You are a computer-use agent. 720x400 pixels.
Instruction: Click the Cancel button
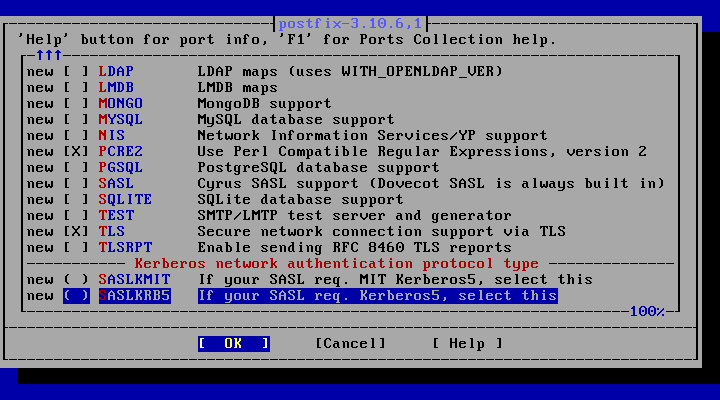coord(350,344)
